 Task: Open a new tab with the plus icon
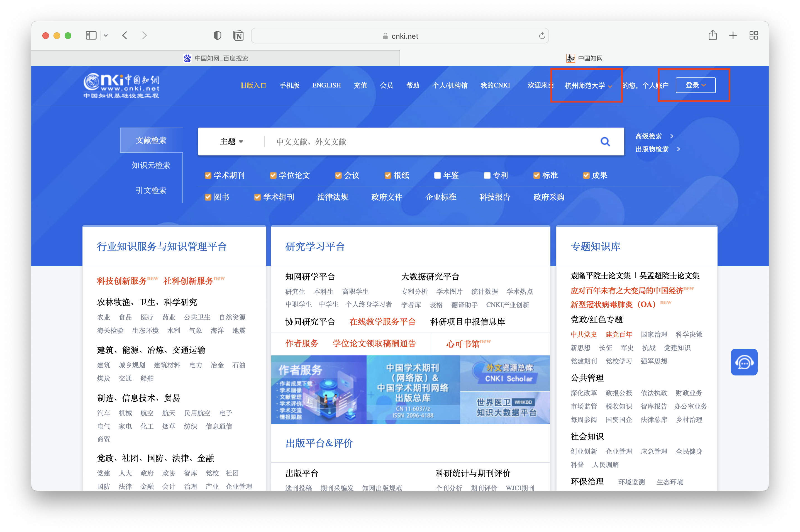[733, 35]
